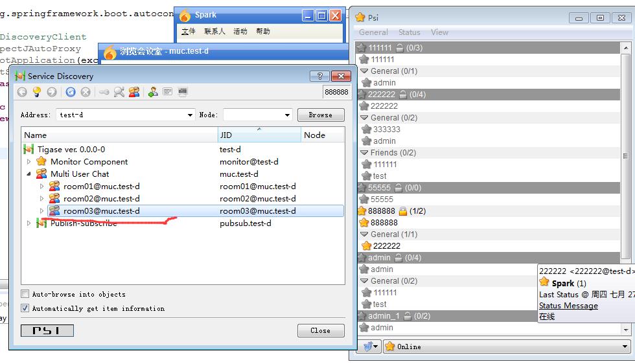The image size is (635, 364).
Task: Expand the room01@muc.test-d node
Action: point(41,187)
